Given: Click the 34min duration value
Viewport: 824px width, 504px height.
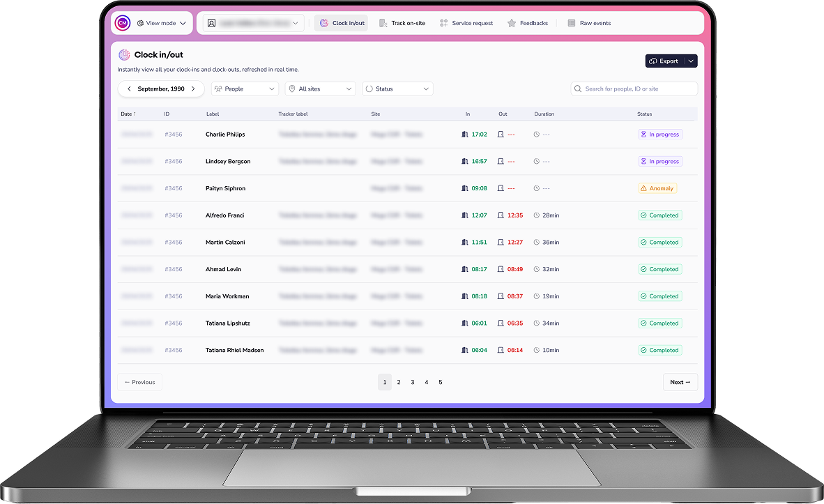Looking at the screenshot, I should tap(551, 323).
